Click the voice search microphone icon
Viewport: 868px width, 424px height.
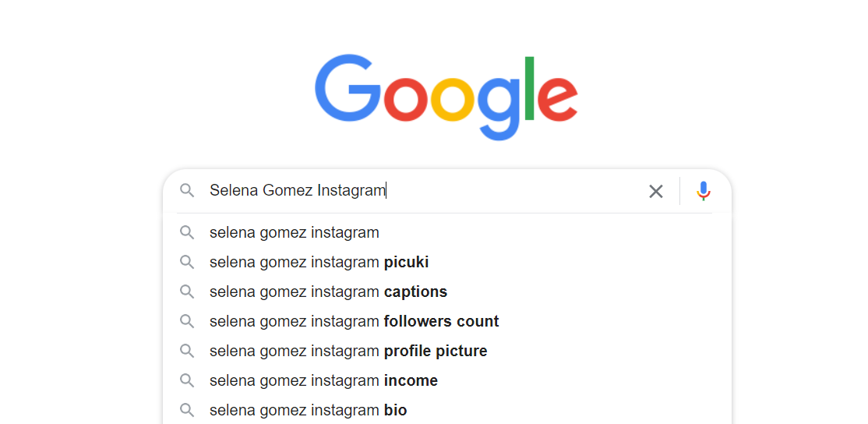(x=703, y=191)
